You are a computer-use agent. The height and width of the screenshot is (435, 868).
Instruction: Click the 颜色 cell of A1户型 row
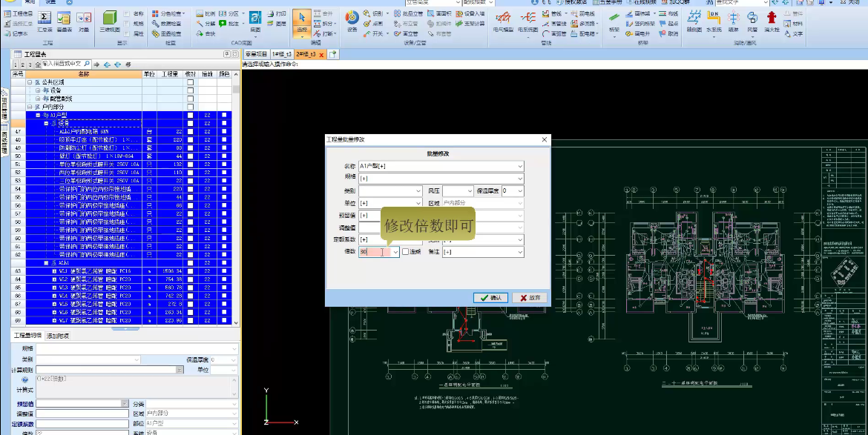[x=224, y=116]
